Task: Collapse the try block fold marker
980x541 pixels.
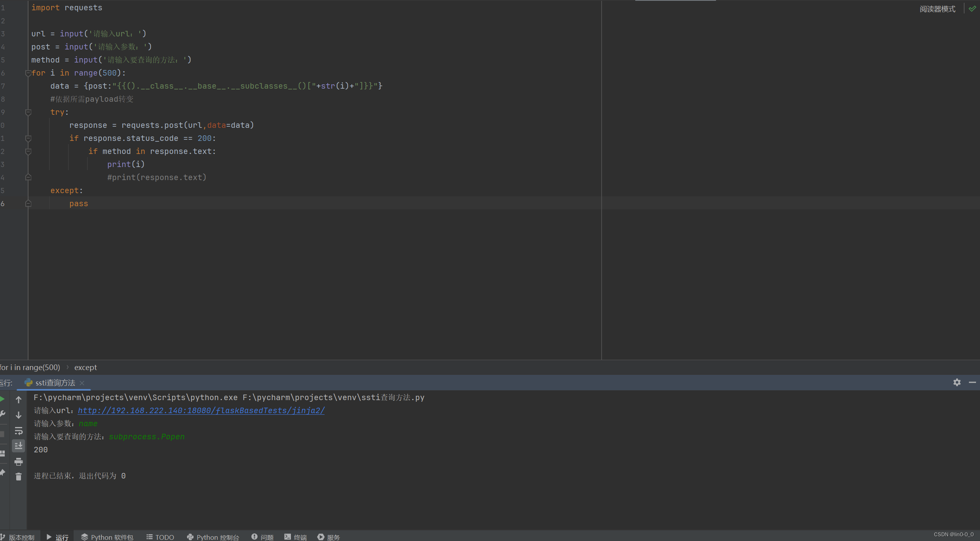Action: point(28,112)
